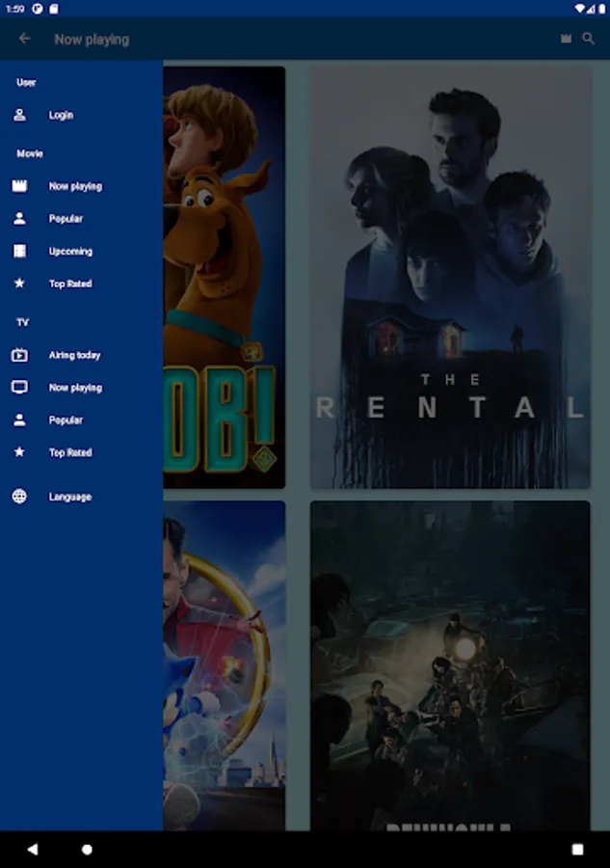Tap the Login person icon

pos(19,115)
